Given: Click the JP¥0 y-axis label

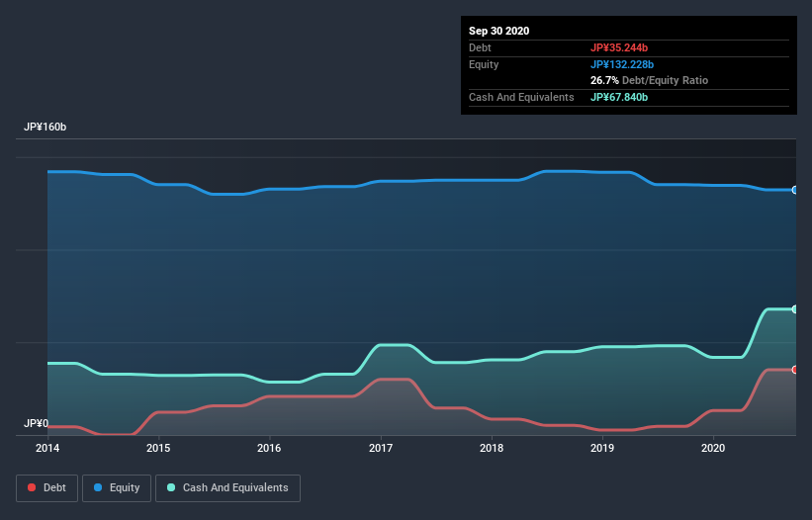Looking at the screenshot, I should pyautogui.click(x=36, y=423).
